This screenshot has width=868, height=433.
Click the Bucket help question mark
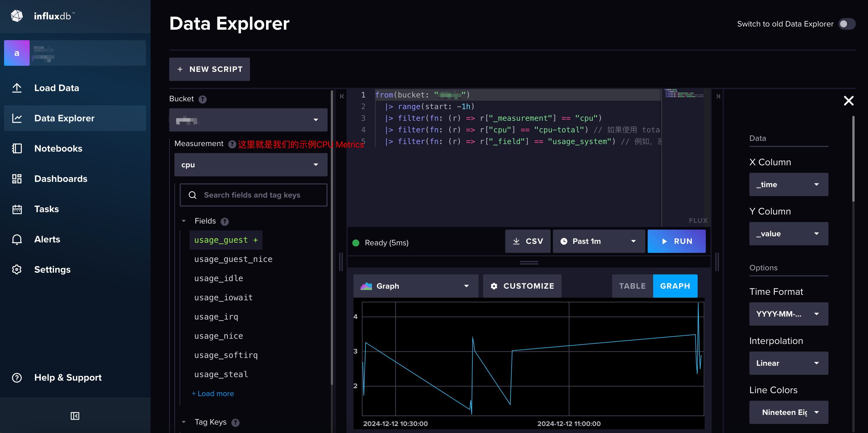coord(203,99)
